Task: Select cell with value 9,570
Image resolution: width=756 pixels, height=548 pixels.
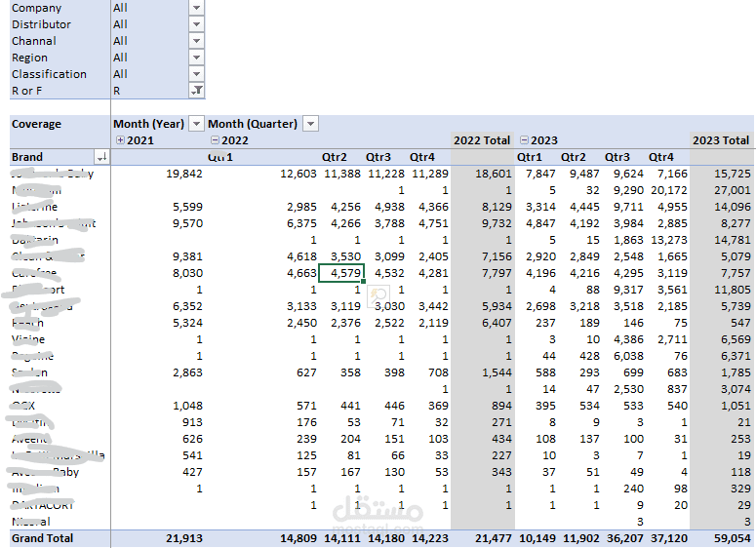Action: (x=187, y=223)
